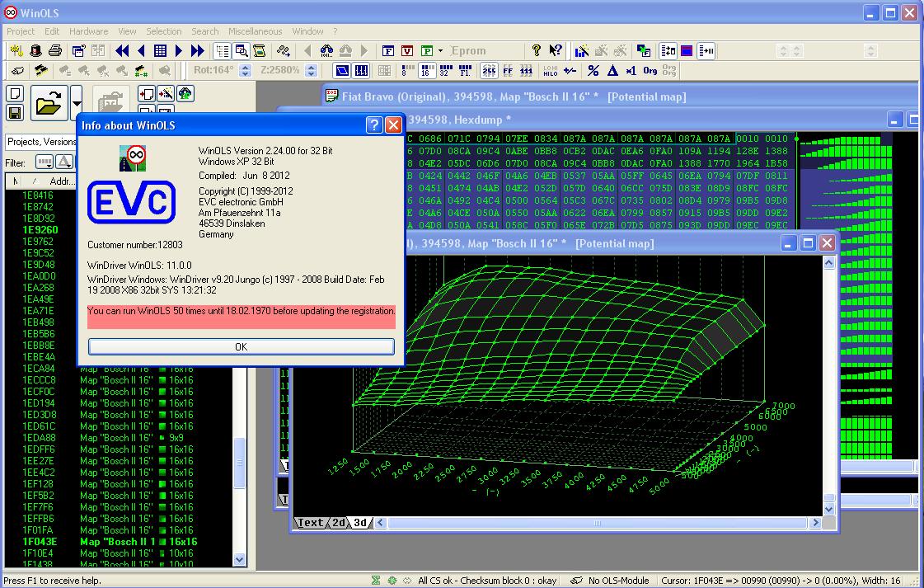Open the Project menu
924x588 pixels.
coord(20,31)
